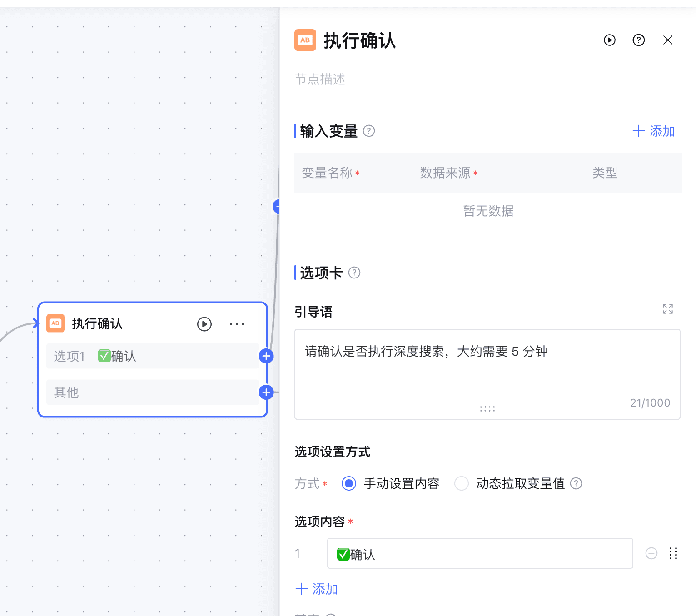Select 动态拉取变量值 radio option
Screen dimensions: 696x616
(x=462, y=483)
